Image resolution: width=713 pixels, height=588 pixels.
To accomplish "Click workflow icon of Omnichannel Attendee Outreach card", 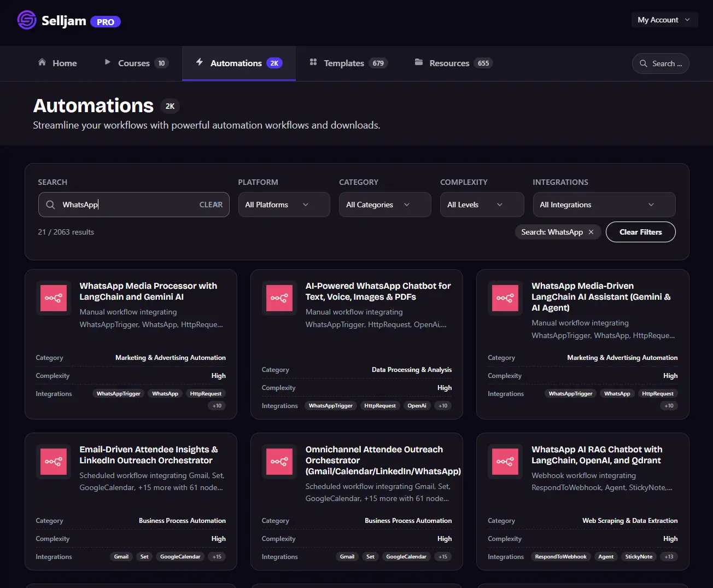I will point(279,462).
